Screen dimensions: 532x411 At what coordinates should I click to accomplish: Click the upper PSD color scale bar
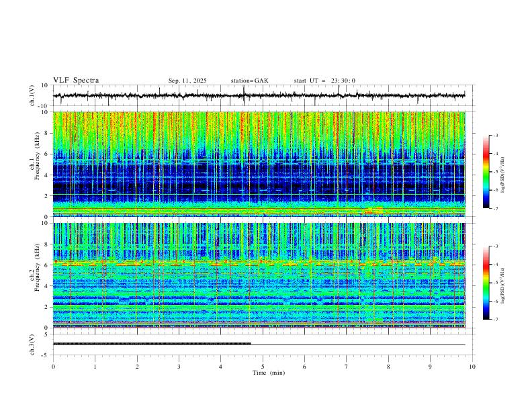[486, 172]
